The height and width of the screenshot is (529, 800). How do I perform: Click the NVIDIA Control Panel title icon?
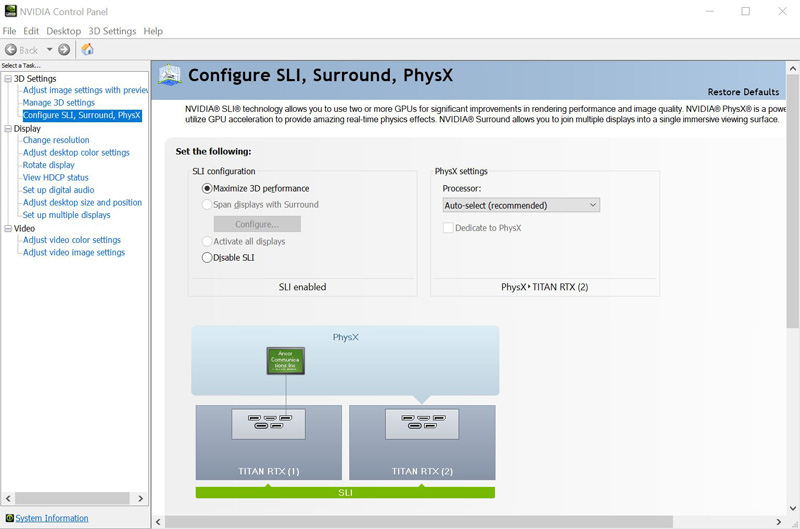10,11
